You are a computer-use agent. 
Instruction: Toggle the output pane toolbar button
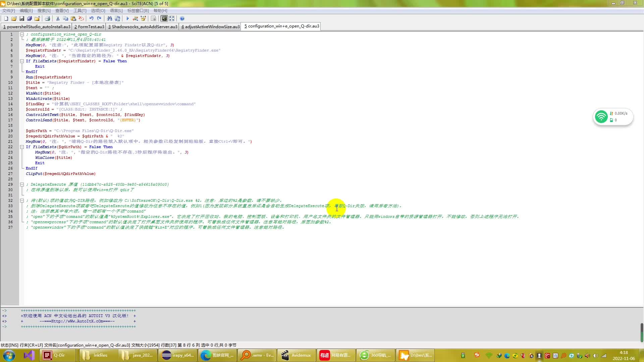pos(164,18)
